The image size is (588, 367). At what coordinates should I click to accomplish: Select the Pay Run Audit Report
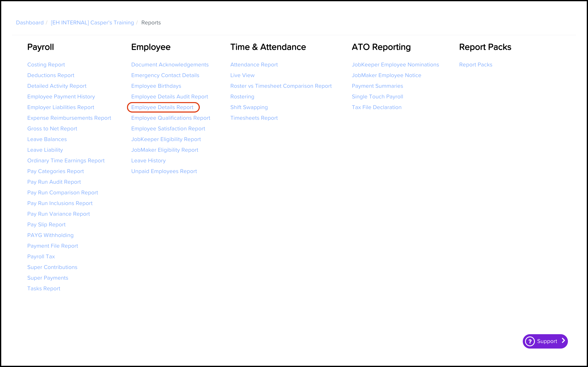coord(54,182)
